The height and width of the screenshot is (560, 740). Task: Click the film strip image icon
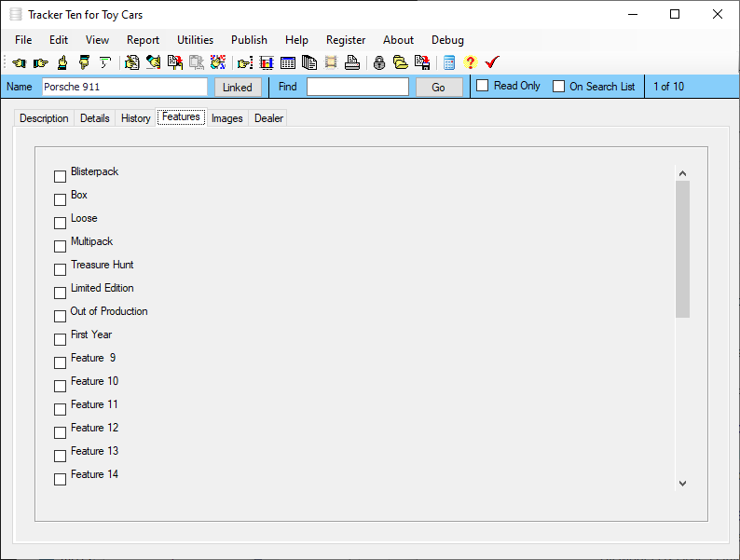331,62
